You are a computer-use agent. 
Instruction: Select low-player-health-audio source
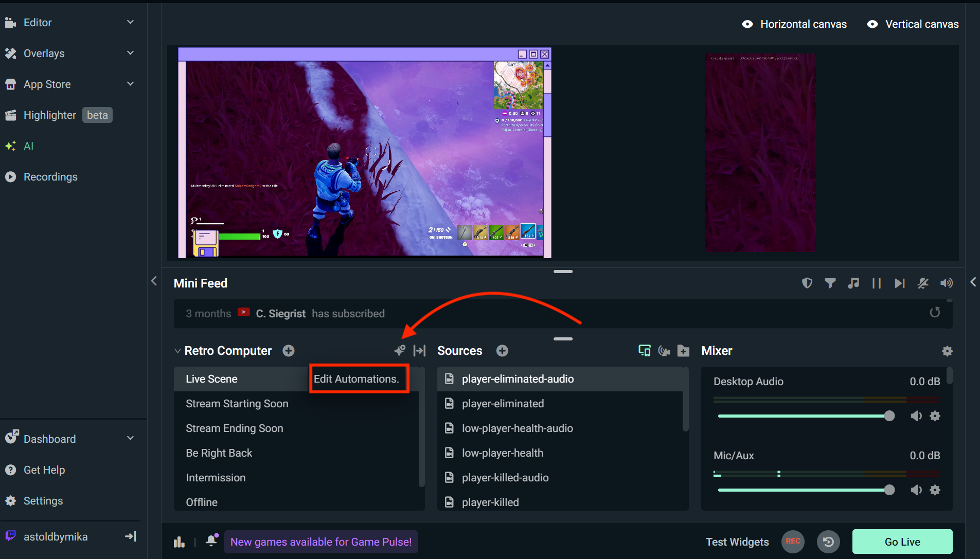560,428
